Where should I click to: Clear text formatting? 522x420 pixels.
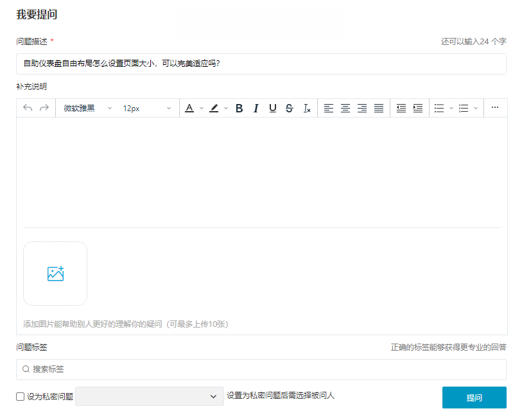point(307,109)
